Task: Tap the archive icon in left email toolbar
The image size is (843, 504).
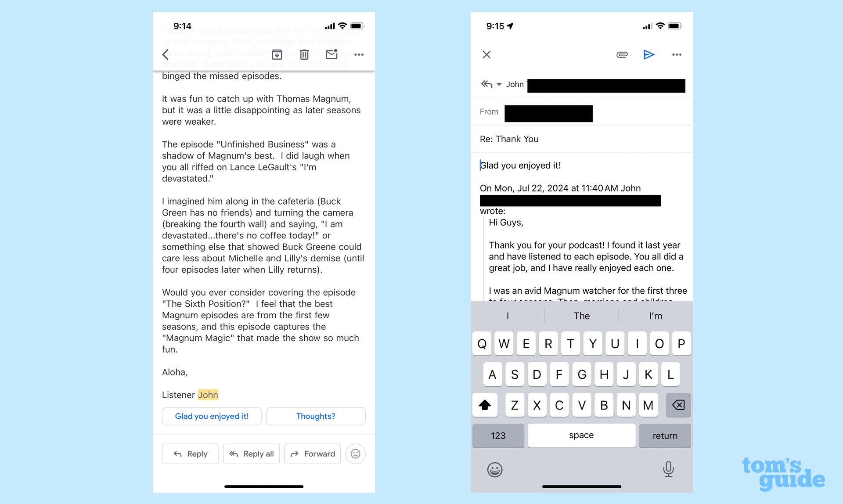Action: (276, 54)
